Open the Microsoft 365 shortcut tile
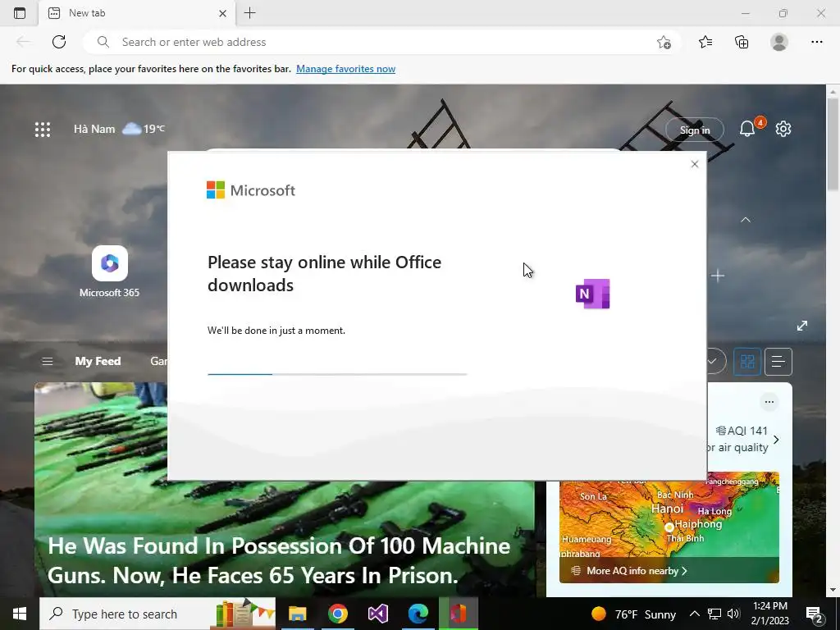840x630 pixels. point(109,272)
